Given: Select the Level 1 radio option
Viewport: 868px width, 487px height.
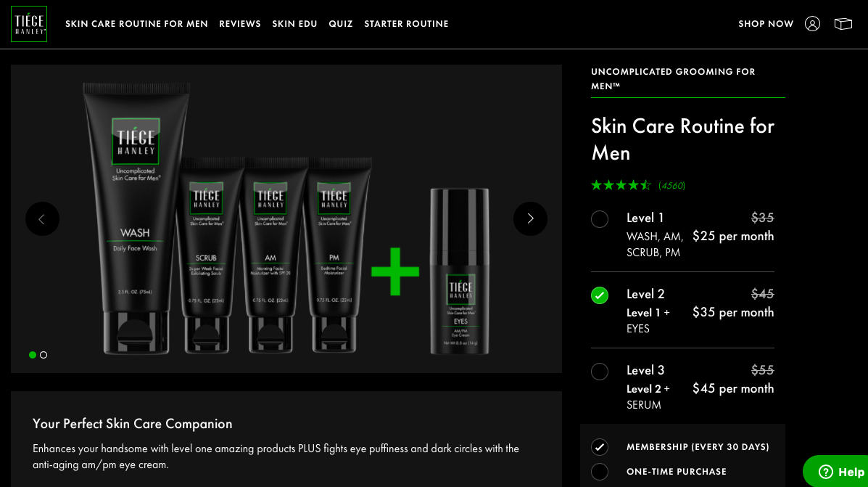Looking at the screenshot, I should pyautogui.click(x=600, y=219).
